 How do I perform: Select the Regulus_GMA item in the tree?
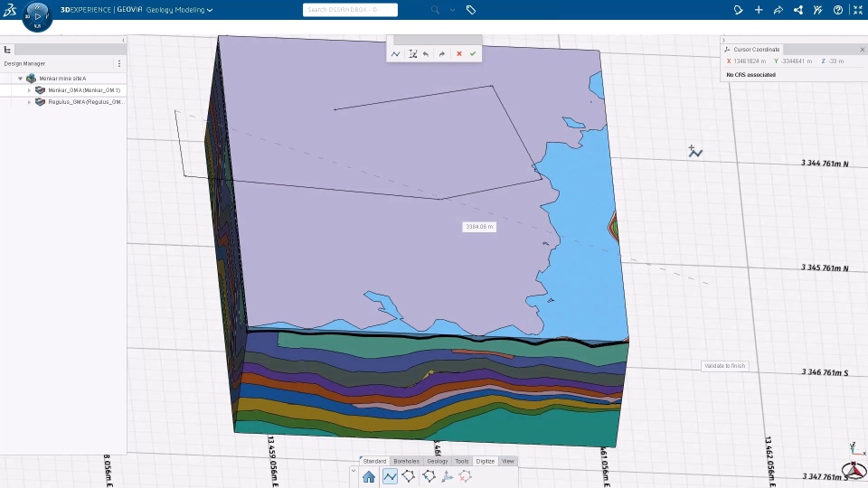tap(85, 102)
